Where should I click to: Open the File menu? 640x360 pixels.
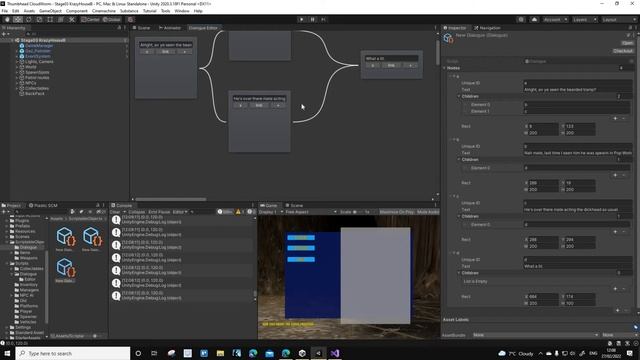coord(4,11)
